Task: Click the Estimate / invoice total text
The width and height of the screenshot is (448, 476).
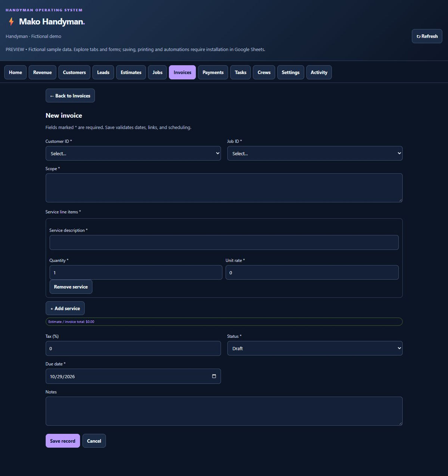Action: [71, 322]
